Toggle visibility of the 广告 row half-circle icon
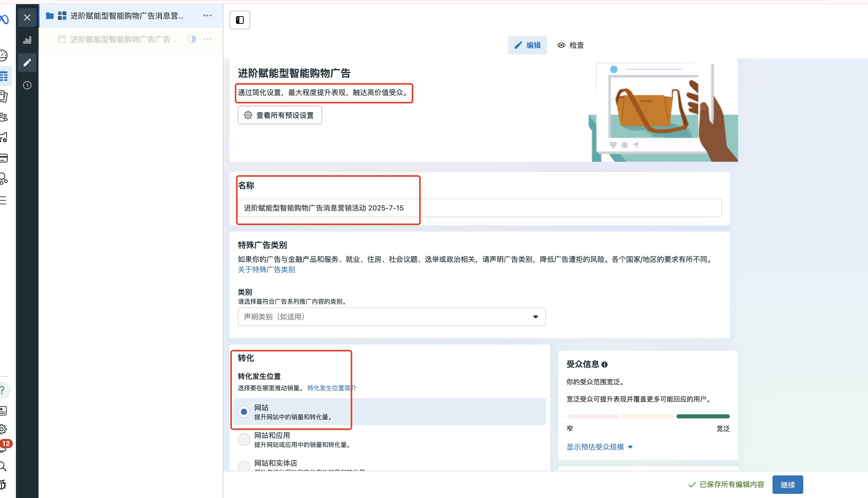 192,39
